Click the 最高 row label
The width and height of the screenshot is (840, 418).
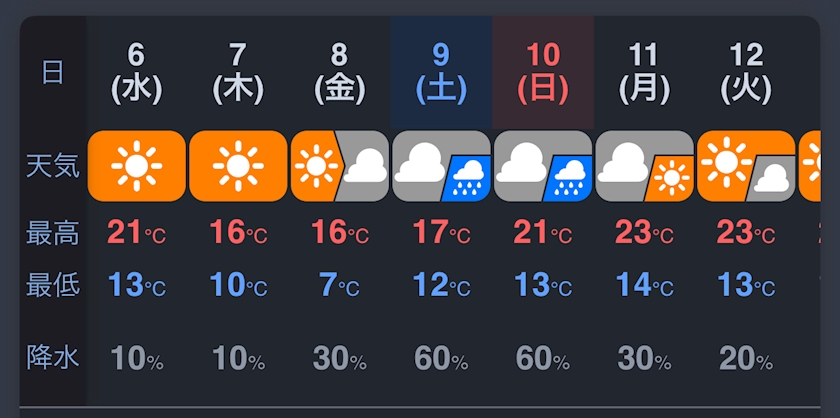tap(52, 234)
